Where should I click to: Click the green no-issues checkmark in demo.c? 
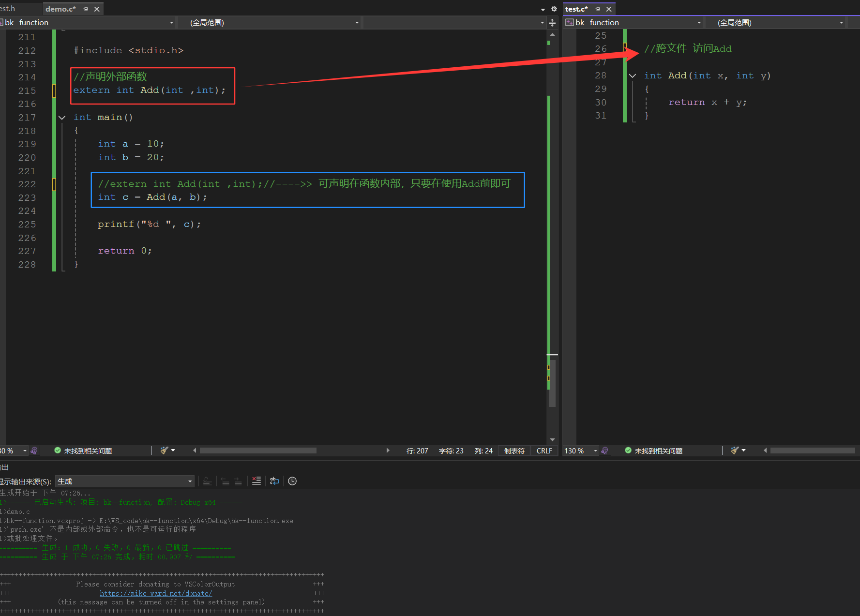58,451
